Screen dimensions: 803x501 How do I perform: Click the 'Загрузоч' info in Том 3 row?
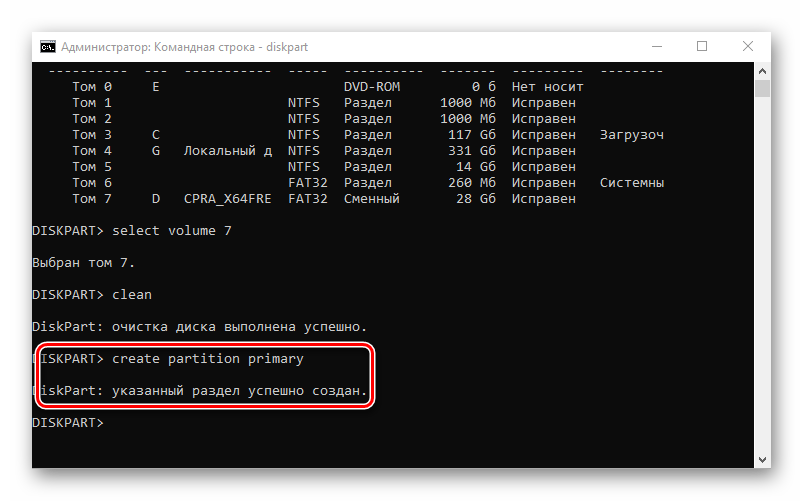tap(632, 135)
